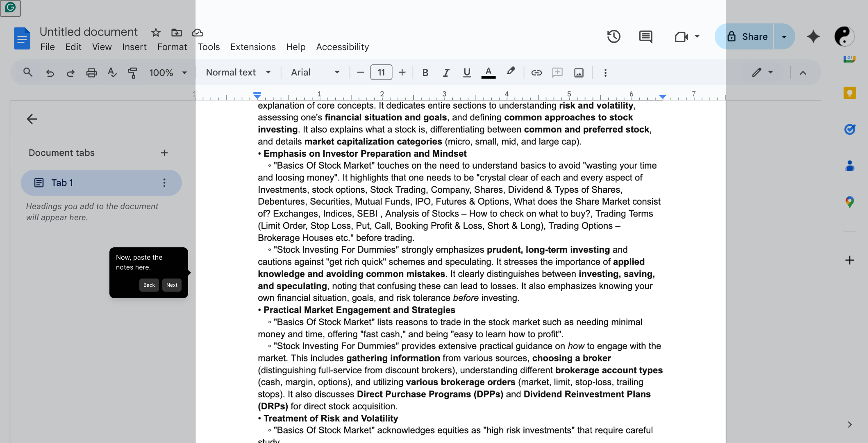Click Back in the tooltip
This screenshot has width=868, height=443.
pyautogui.click(x=149, y=285)
